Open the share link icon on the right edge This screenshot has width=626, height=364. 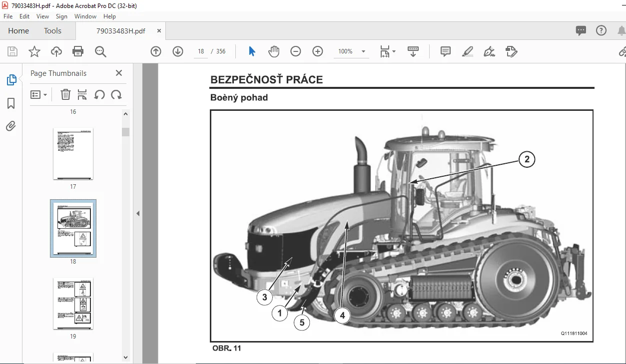click(x=623, y=51)
